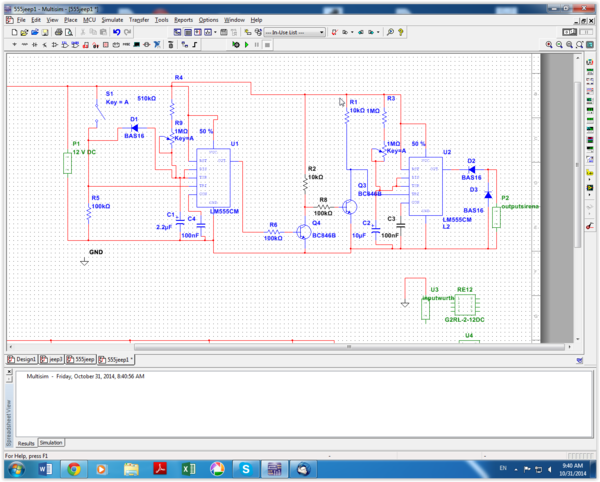The height and width of the screenshot is (482, 600).
Task: Open the Tools menu
Action: pyautogui.click(x=161, y=20)
